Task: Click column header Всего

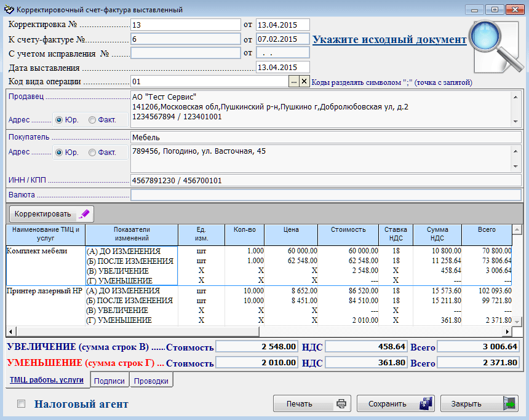Action: pos(487,235)
